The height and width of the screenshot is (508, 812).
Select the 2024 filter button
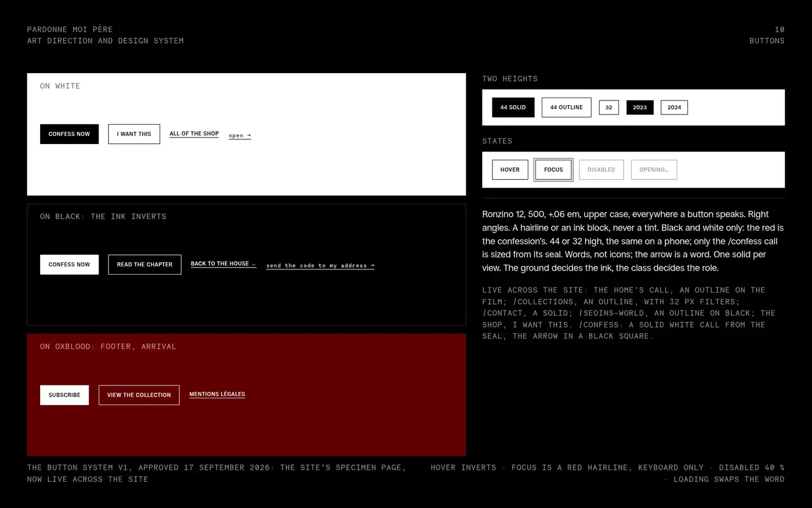tap(674, 107)
